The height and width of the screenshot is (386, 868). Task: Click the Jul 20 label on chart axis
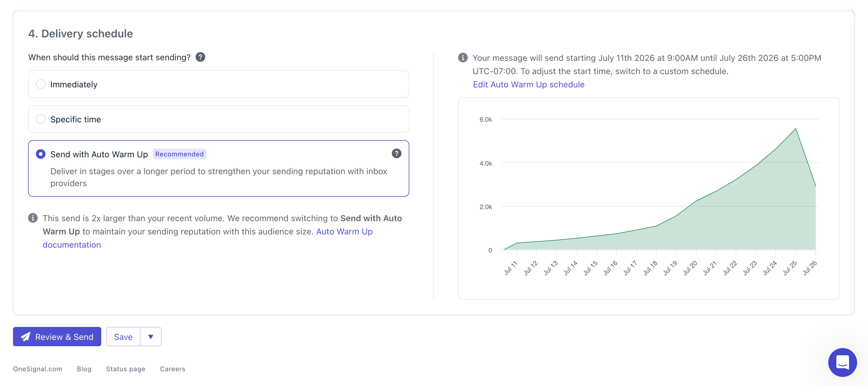coord(690,268)
